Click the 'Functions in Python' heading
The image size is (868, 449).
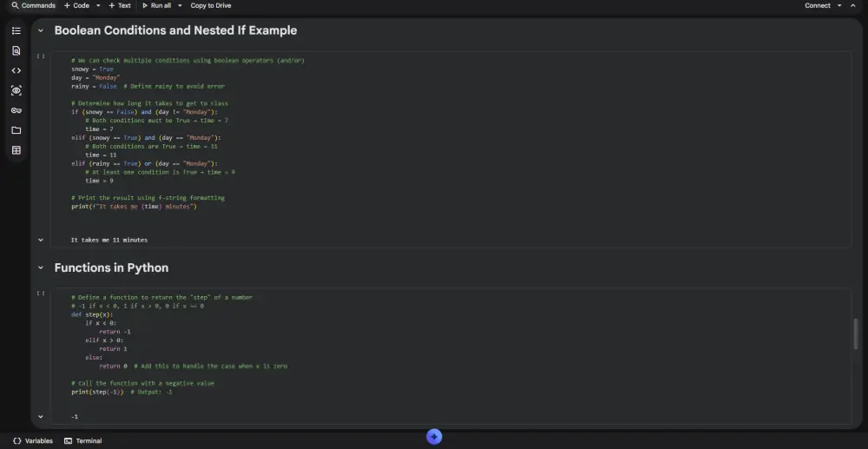(x=111, y=268)
